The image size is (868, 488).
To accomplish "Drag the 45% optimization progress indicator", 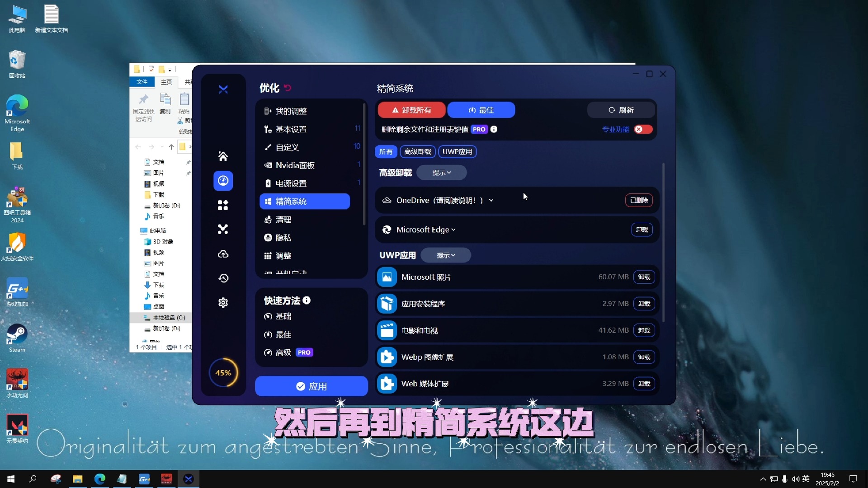I will (224, 372).
